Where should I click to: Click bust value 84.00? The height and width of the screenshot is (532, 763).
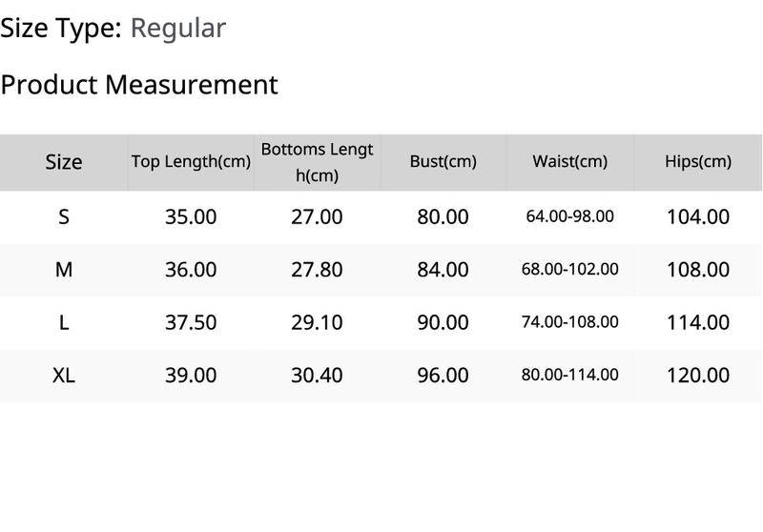coord(443,270)
